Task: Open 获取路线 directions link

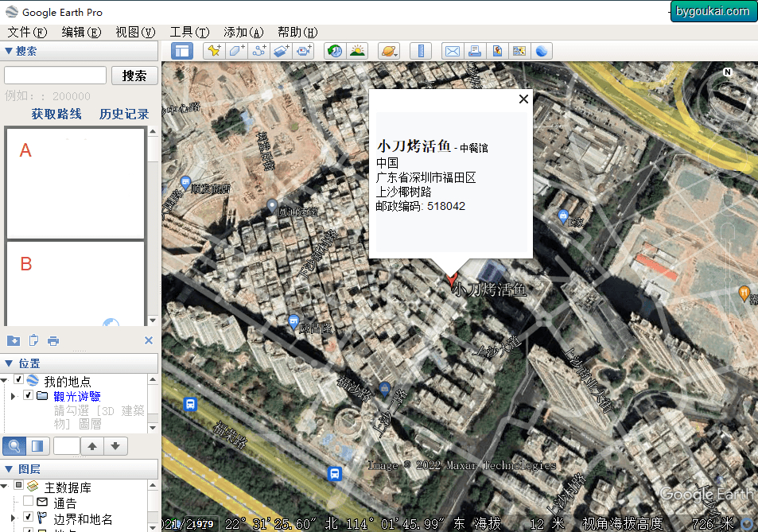Action: click(x=56, y=114)
